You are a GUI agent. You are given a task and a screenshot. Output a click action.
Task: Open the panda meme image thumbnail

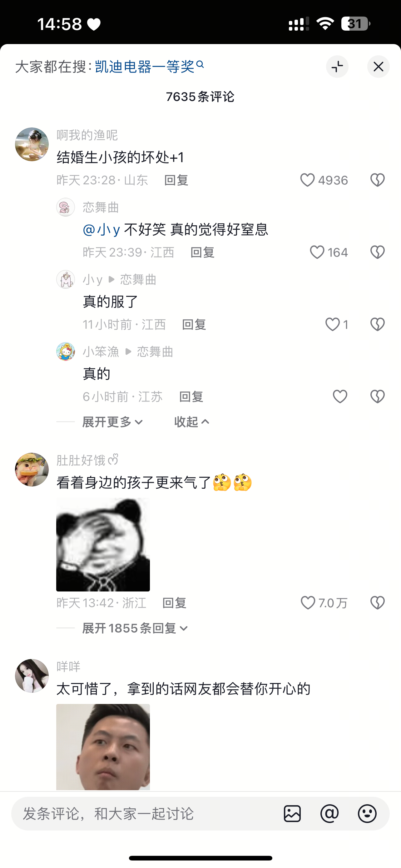(x=103, y=544)
